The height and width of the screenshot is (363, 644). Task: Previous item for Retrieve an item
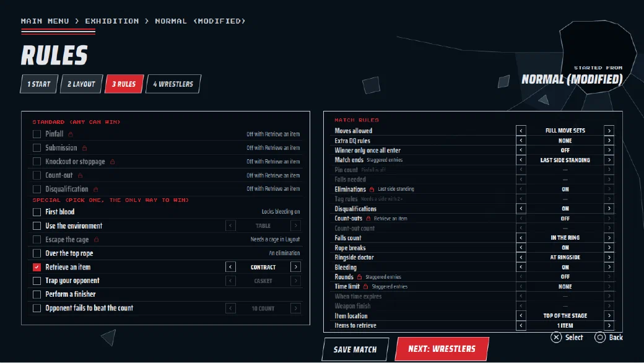pyautogui.click(x=230, y=267)
